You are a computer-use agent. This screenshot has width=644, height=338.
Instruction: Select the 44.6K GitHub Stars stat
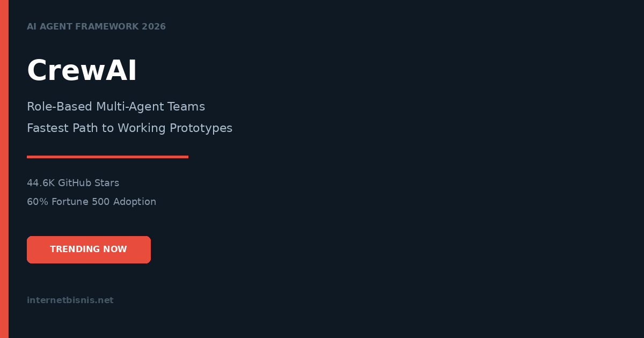(x=73, y=183)
